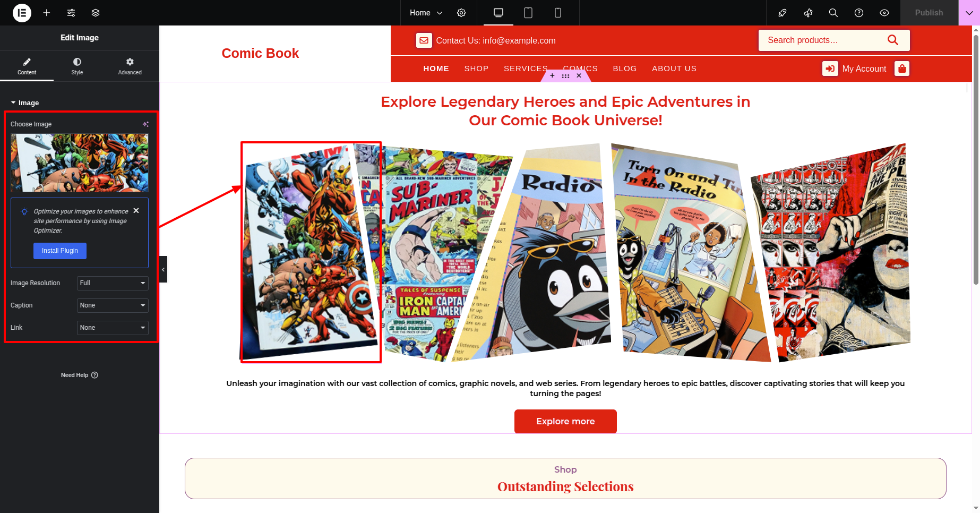Open the Finder search icon
The height and width of the screenshot is (513, 980).
tap(833, 13)
